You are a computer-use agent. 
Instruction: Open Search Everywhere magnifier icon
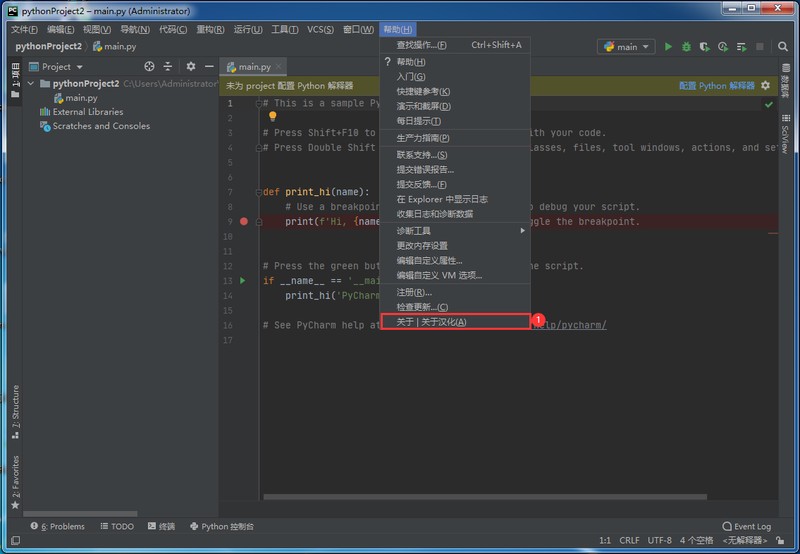click(x=780, y=47)
